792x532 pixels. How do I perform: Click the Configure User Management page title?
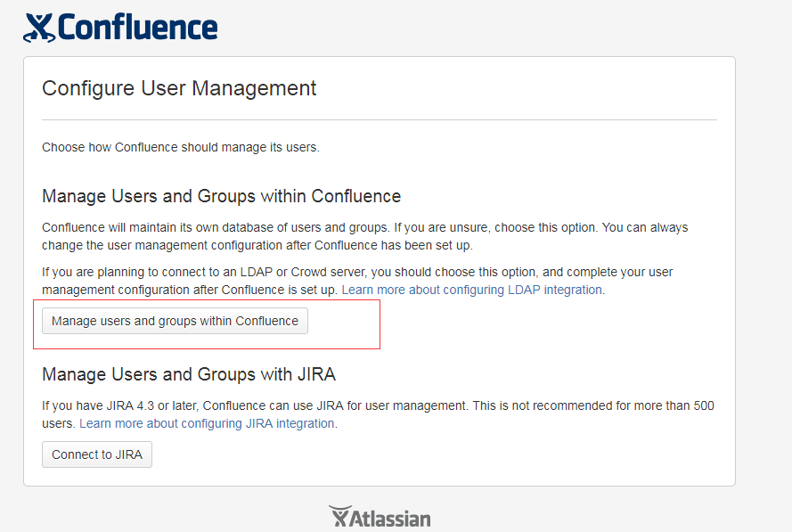point(179,88)
